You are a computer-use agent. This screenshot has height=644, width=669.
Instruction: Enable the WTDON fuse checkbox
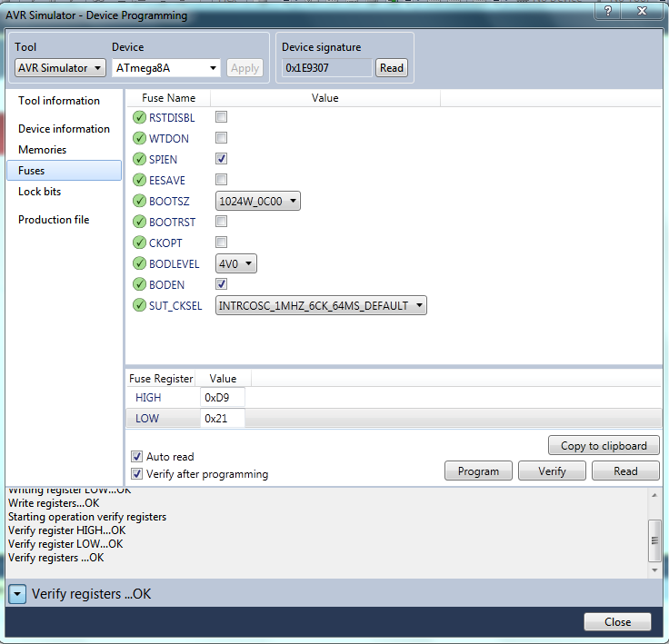pyautogui.click(x=221, y=138)
